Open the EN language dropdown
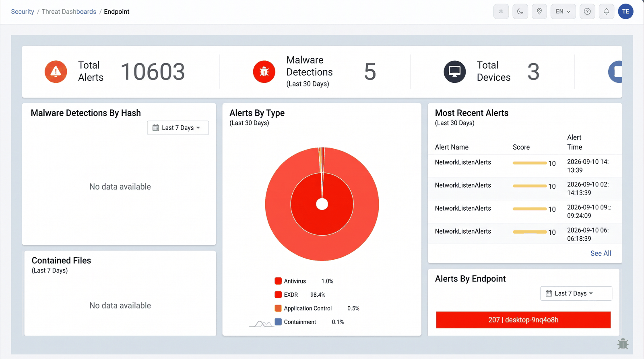 pyautogui.click(x=563, y=12)
